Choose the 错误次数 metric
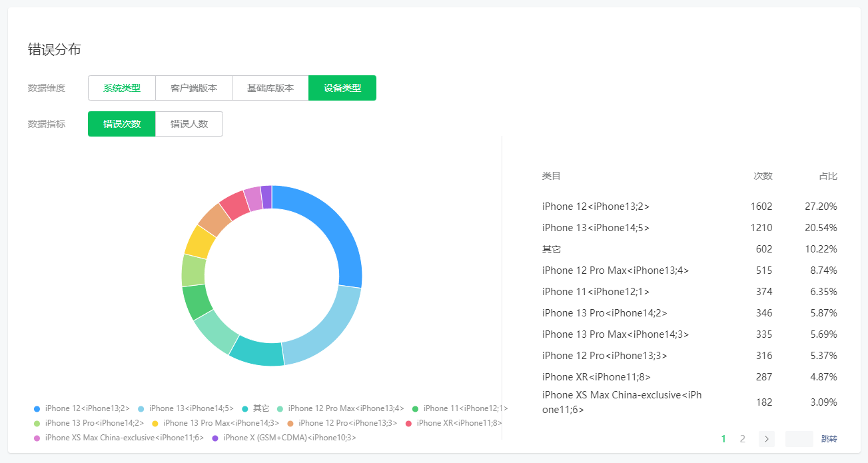The height and width of the screenshot is (463, 868). 122,124
